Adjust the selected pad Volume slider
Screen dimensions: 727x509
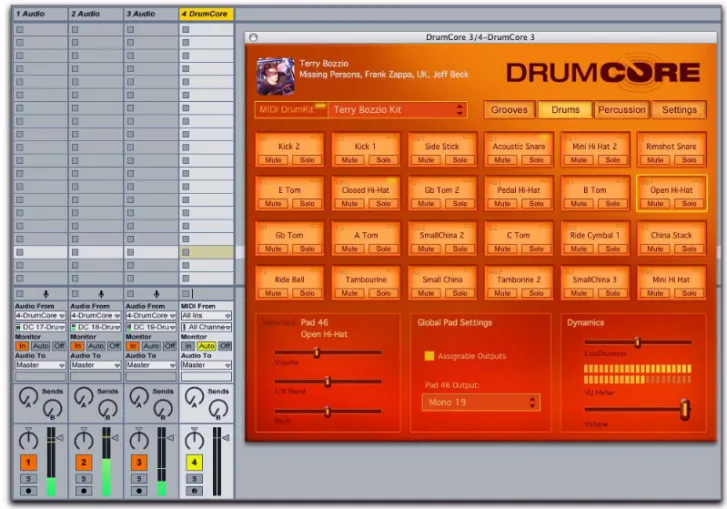pyautogui.click(x=317, y=352)
